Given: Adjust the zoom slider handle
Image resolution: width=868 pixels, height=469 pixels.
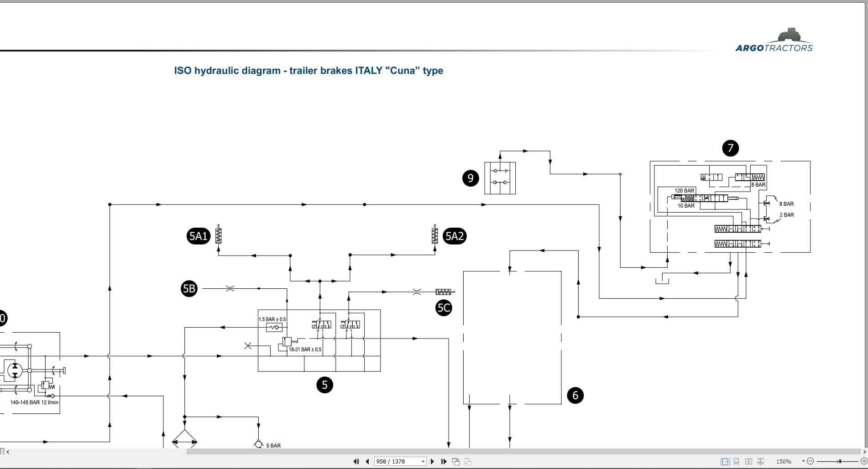Looking at the screenshot, I should pyautogui.click(x=840, y=461).
